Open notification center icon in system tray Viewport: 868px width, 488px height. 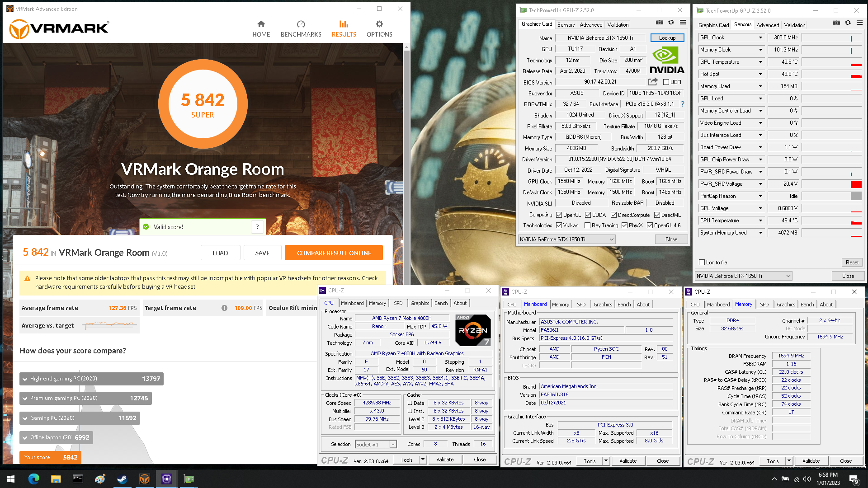click(x=854, y=479)
